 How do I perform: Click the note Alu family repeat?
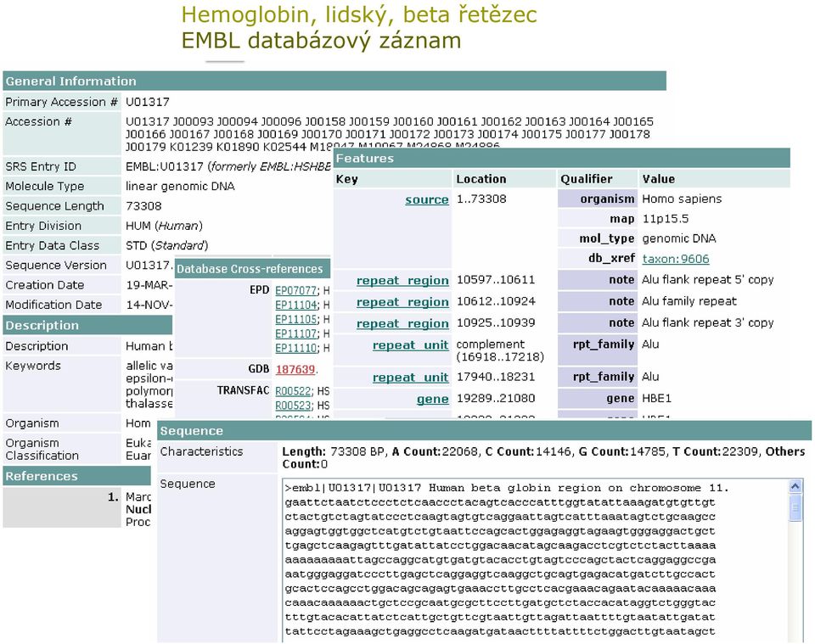pyautogui.click(x=689, y=301)
